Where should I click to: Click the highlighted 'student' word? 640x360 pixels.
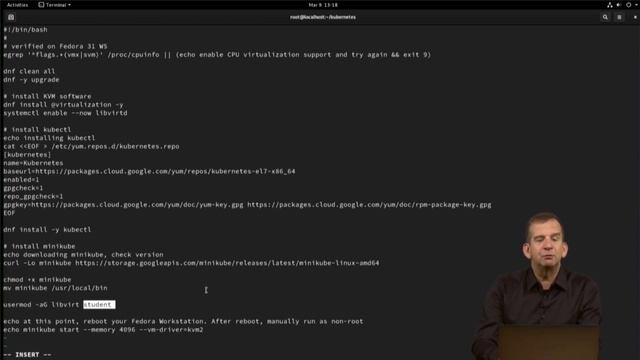coord(99,304)
